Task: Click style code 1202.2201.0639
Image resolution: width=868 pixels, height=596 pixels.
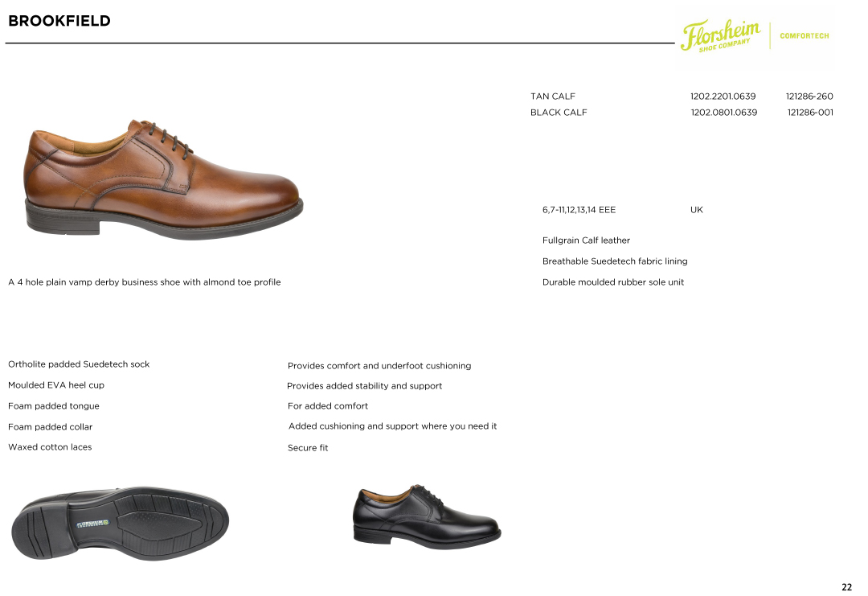Action: (723, 97)
